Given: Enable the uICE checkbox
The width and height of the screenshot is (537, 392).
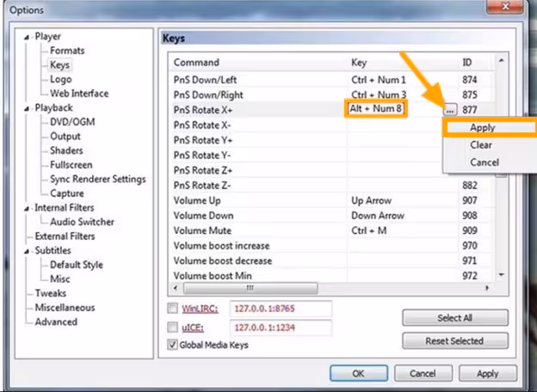Looking at the screenshot, I should [x=172, y=327].
